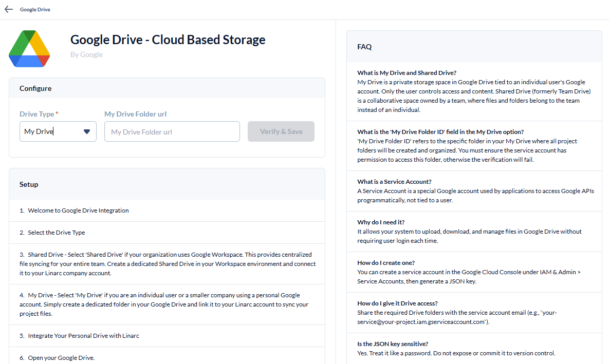Open the Drive Type dropdown arrow

click(x=87, y=131)
